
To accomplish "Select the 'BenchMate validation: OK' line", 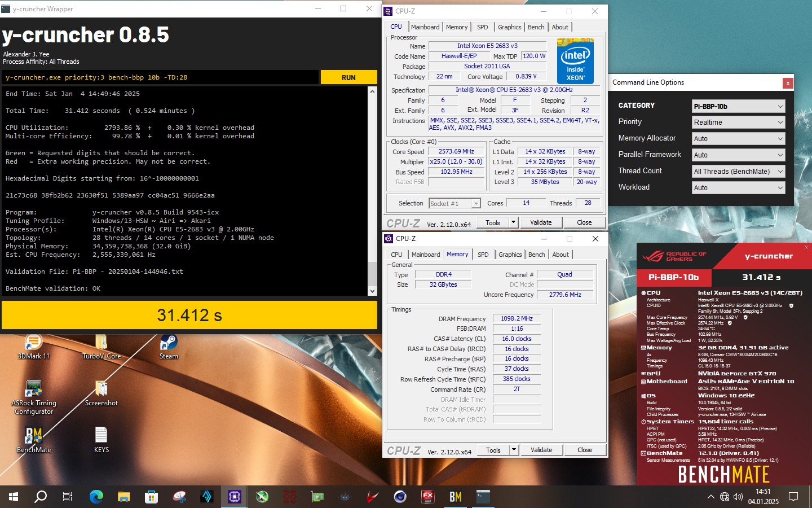I will click(53, 288).
